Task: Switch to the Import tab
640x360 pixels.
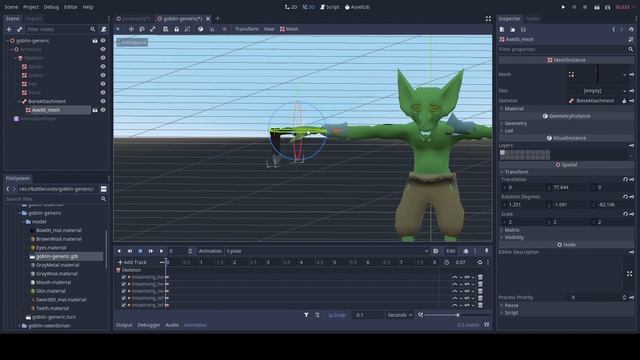Action: [33, 18]
